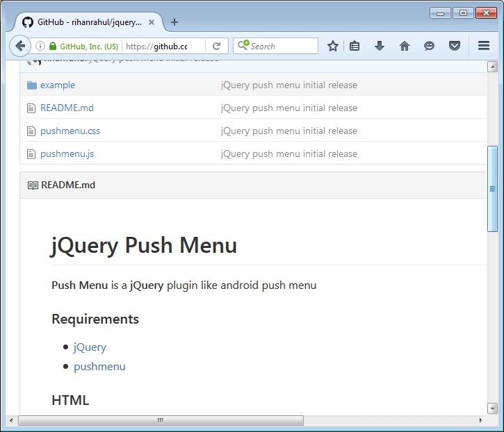Open the example folder link

coord(58,85)
